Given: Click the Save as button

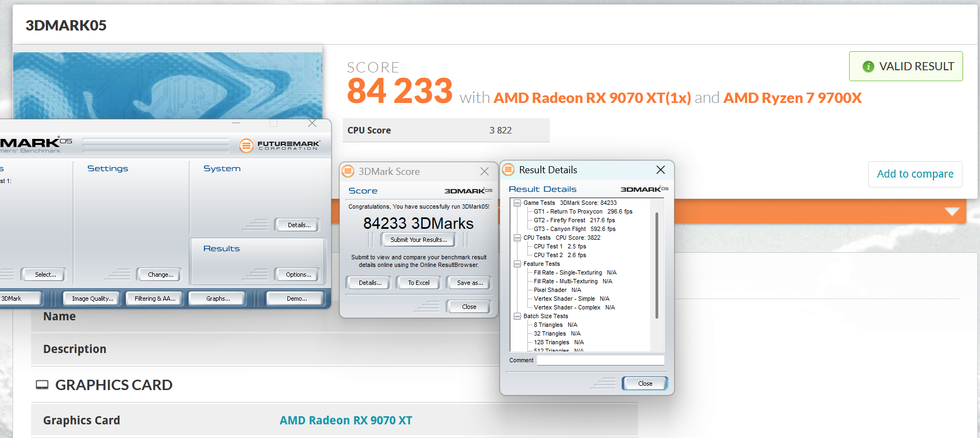Looking at the screenshot, I should [470, 283].
